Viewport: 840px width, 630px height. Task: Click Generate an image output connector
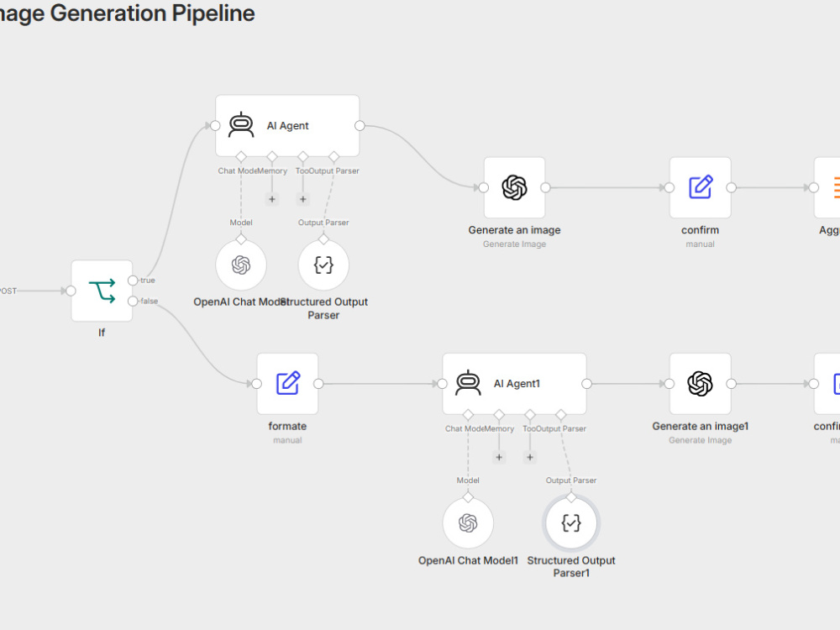[x=545, y=187]
